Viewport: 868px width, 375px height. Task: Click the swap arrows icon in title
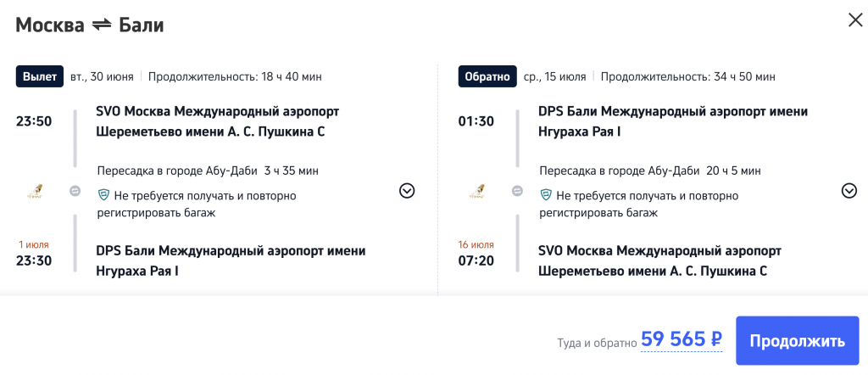coord(102,25)
